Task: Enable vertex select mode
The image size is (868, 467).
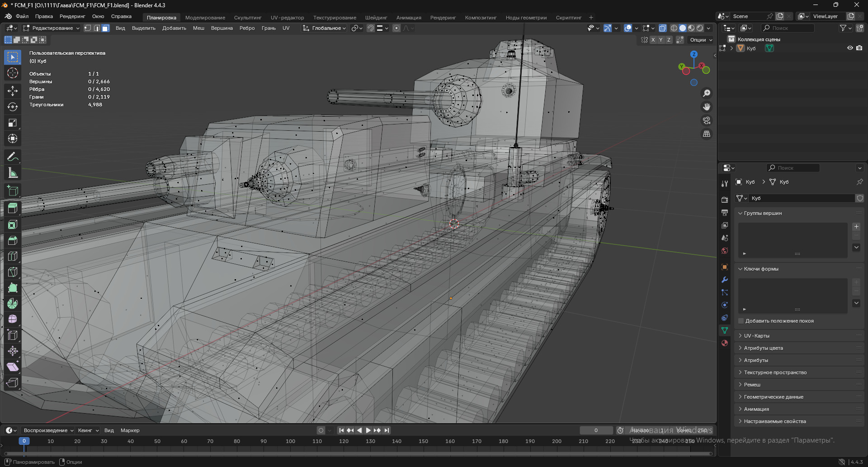Action: pos(88,28)
